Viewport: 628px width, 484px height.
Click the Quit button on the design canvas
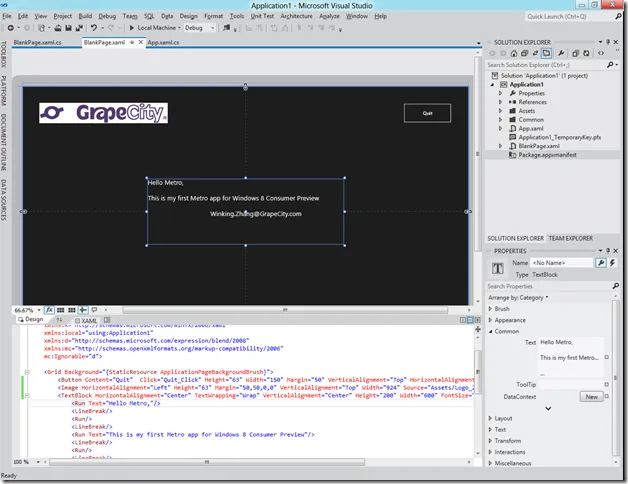pos(427,113)
